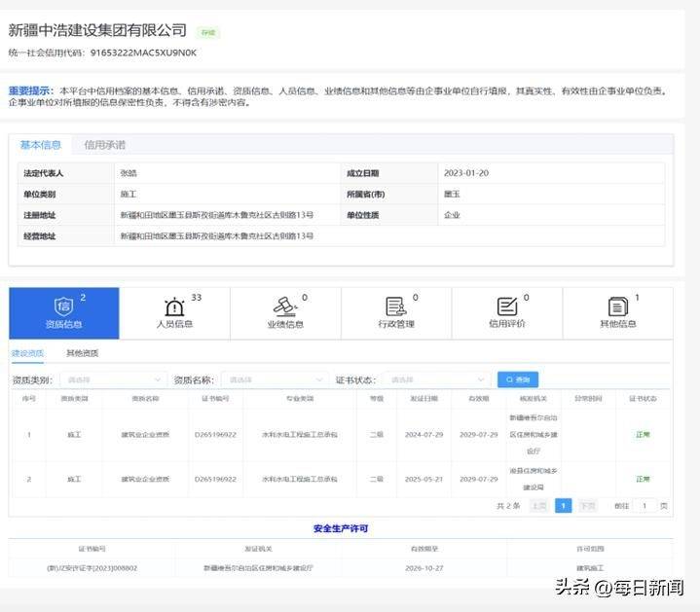
Task: Click the blue 查询 search button
Action: point(518,379)
